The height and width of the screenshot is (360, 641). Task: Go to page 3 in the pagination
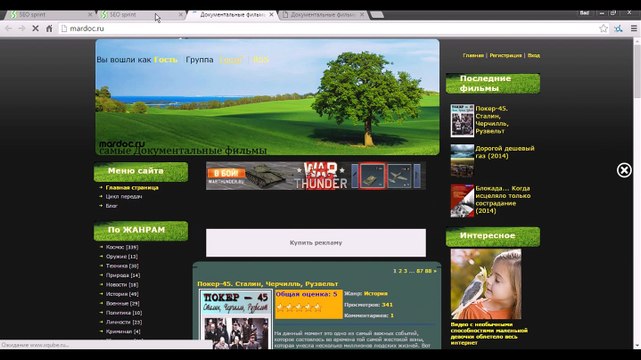[405, 271]
